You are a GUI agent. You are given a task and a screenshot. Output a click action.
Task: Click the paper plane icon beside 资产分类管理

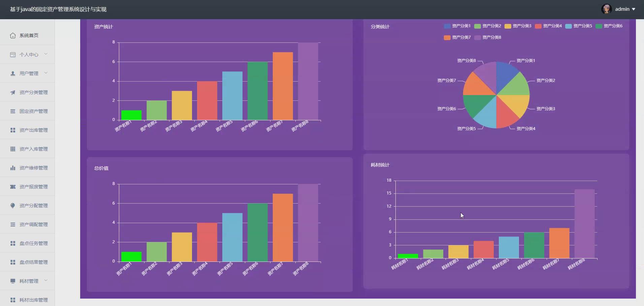(13, 92)
